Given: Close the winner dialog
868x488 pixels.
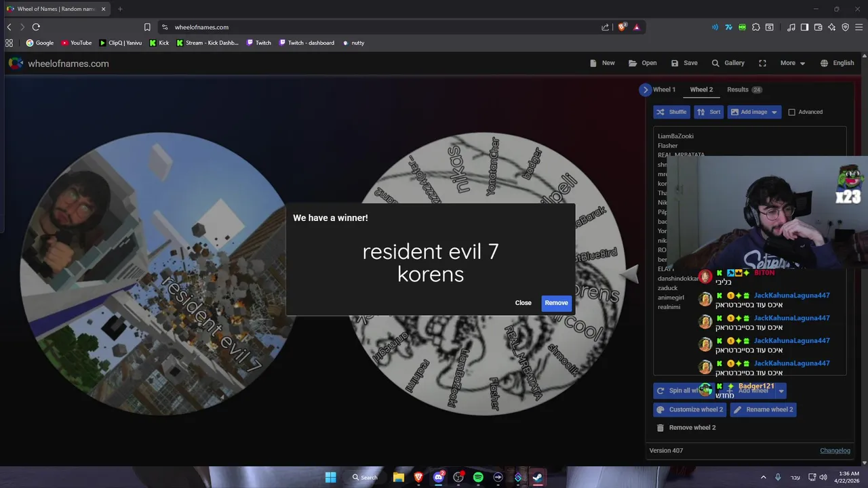Looking at the screenshot, I should (x=523, y=303).
